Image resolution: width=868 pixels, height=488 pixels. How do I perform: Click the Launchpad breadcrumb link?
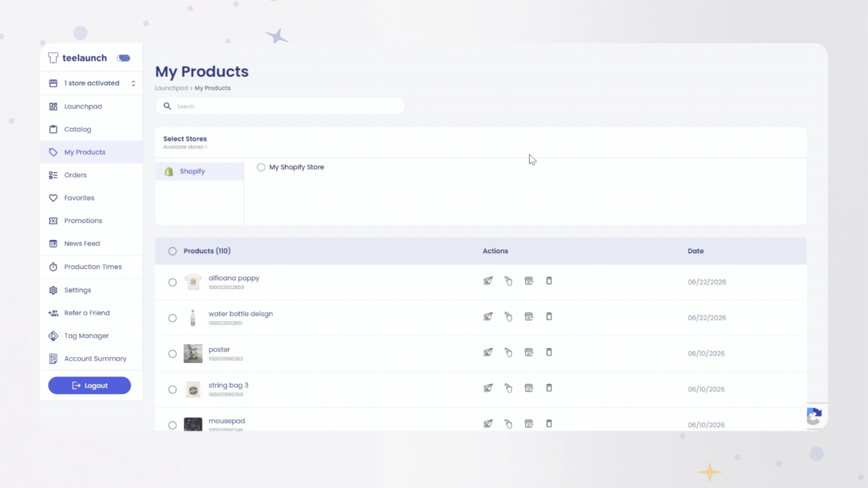click(171, 88)
